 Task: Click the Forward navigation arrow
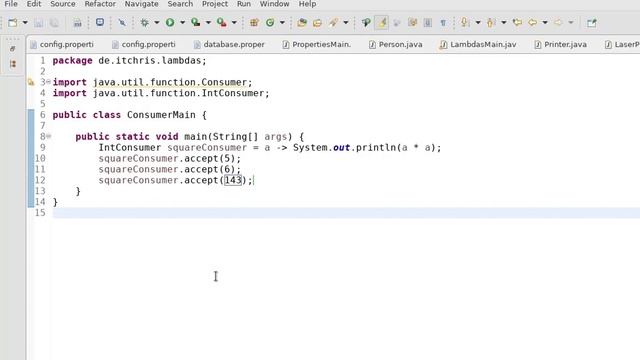tap(558, 23)
